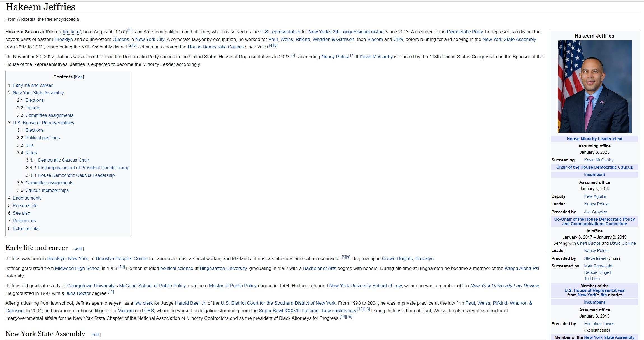
Task: Open citation [1] after birth date
Action: (x=129, y=30)
